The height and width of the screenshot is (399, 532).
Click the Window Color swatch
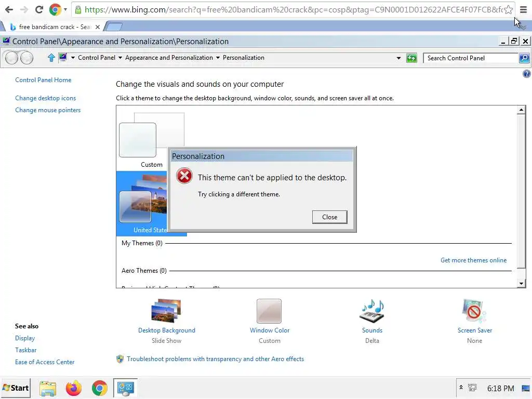coord(269,311)
